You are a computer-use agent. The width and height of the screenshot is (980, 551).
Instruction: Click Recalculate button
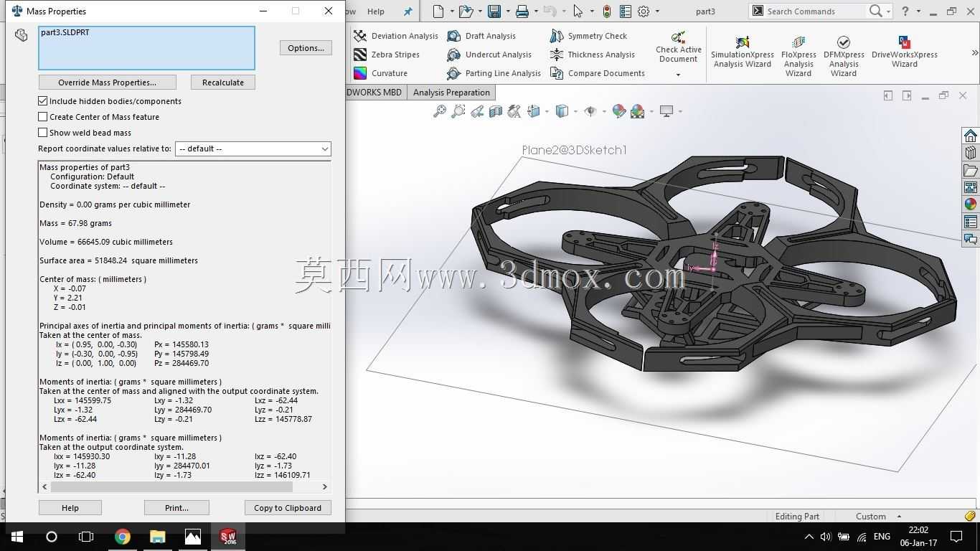pos(223,83)
